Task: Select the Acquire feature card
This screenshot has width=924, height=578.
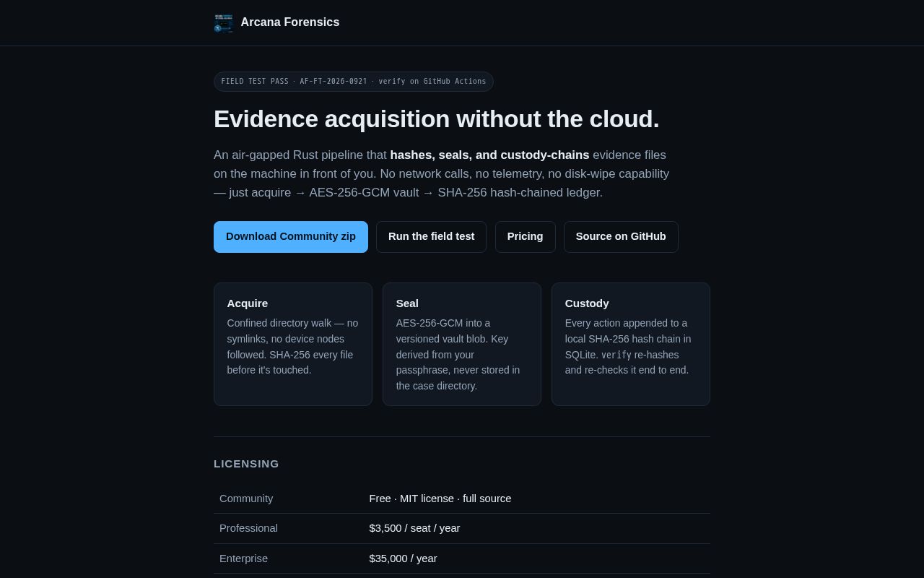Action: 293,344
